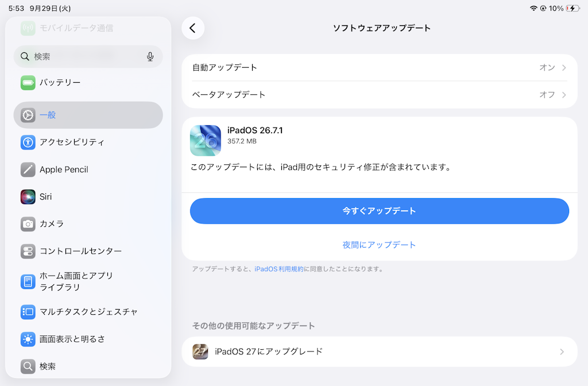
Task: Open the iPadOS利用規約 link
Action: coord(278,269)
